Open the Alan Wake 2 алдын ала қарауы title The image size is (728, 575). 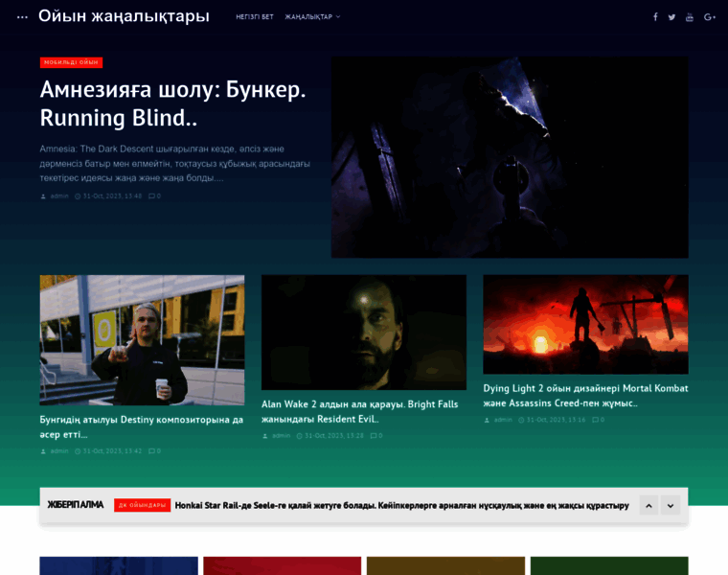(x=360, y=411)
